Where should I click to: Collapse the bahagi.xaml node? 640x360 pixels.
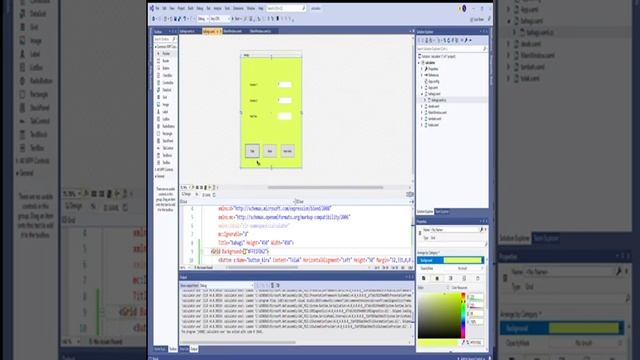click(422, 94)
